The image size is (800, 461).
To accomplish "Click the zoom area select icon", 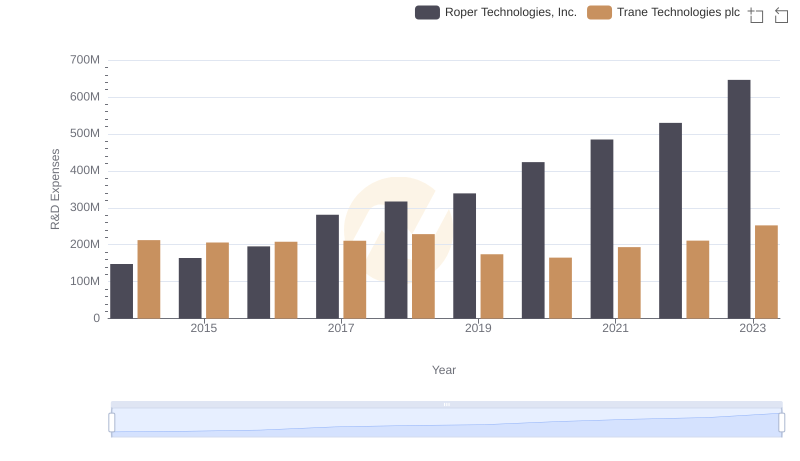I will (756, 15).
